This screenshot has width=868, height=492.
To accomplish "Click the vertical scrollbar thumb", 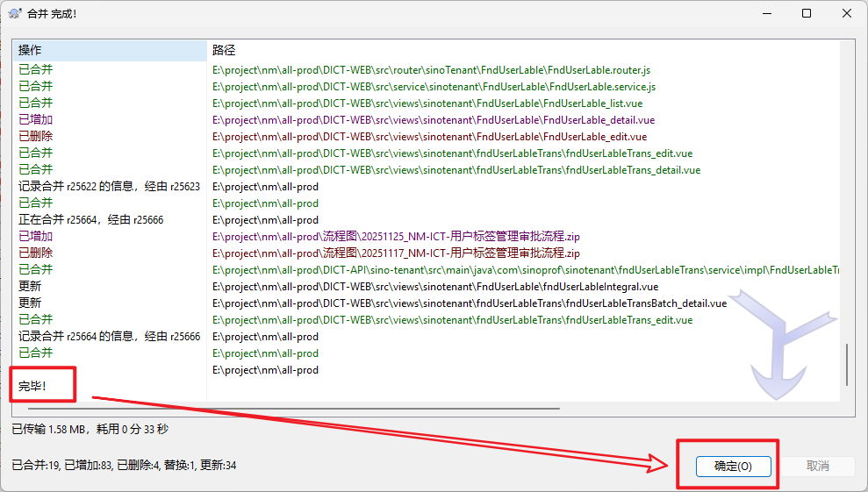I will [x=846, y=364].
